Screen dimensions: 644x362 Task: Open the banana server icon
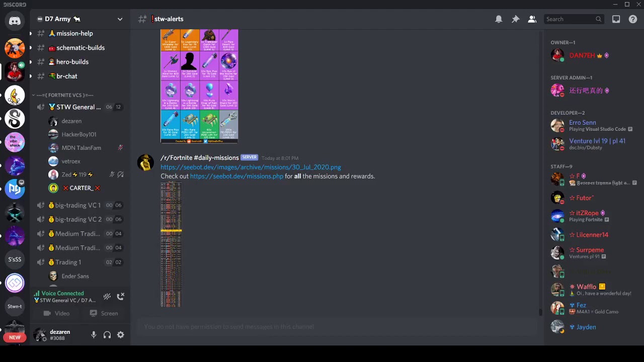pyautogui.click(x=15, y=95)
